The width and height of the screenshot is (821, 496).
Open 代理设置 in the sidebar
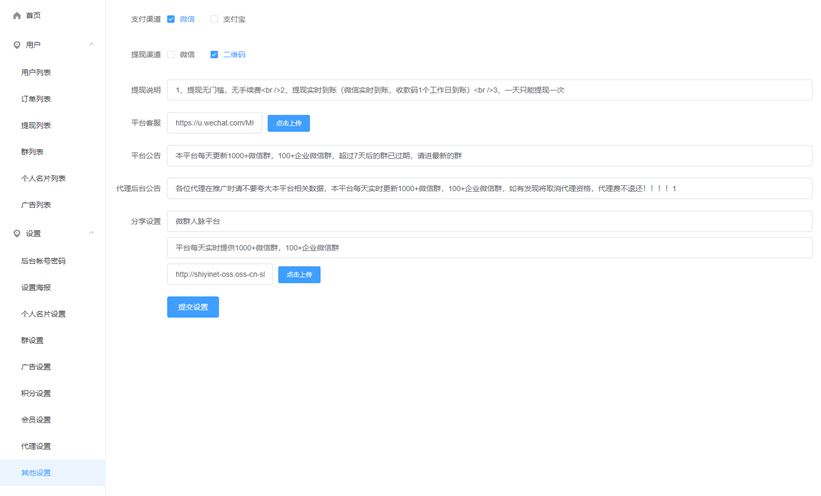36,446
